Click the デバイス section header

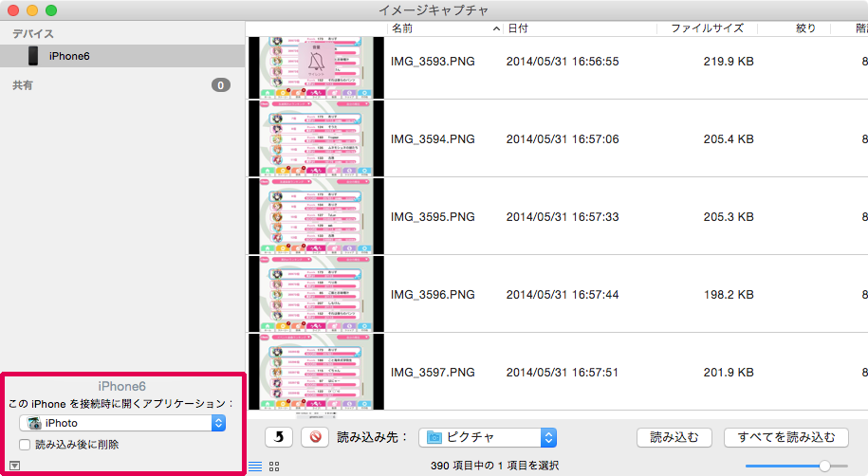click(x=33, y=34)
